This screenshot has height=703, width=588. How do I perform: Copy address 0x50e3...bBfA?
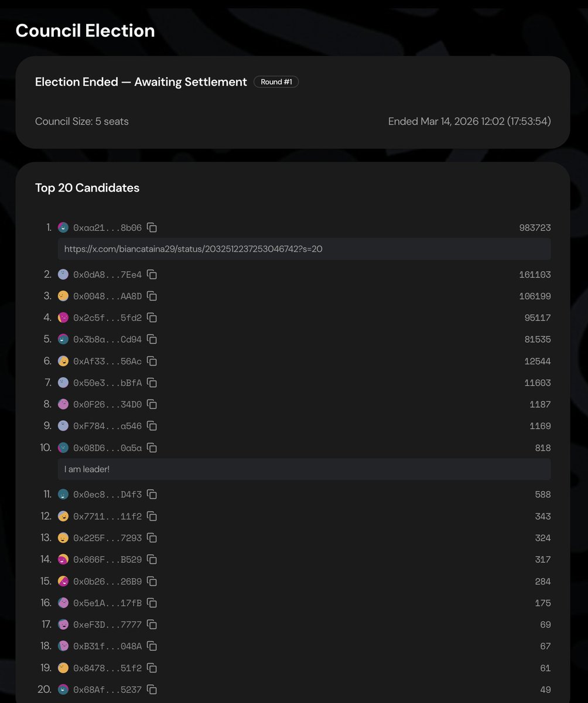152,383
